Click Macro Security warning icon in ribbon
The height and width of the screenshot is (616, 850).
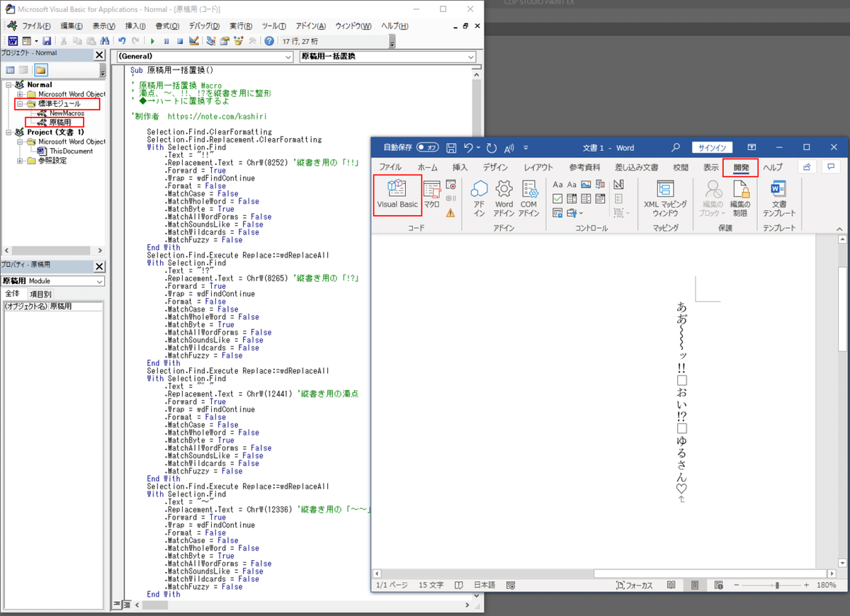click(450, 212)
